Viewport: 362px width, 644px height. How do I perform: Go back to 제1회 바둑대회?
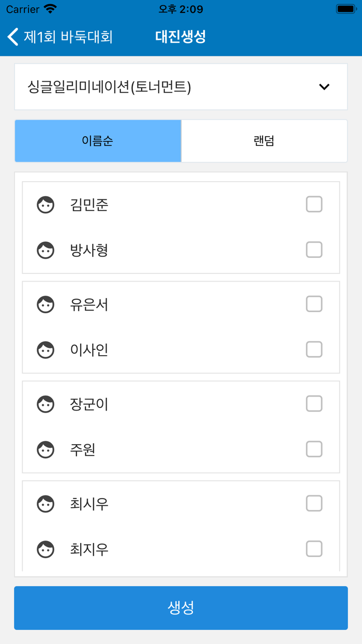(x=60, y=37)
